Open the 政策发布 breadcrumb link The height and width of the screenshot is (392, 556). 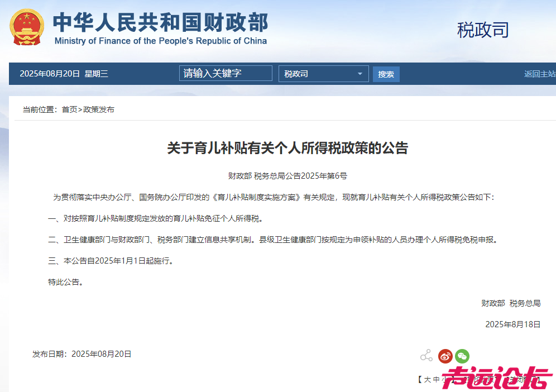click(99, 109)
